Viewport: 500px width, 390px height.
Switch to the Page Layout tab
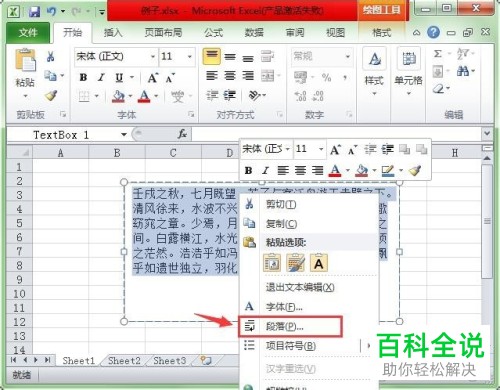pos(163,33)
